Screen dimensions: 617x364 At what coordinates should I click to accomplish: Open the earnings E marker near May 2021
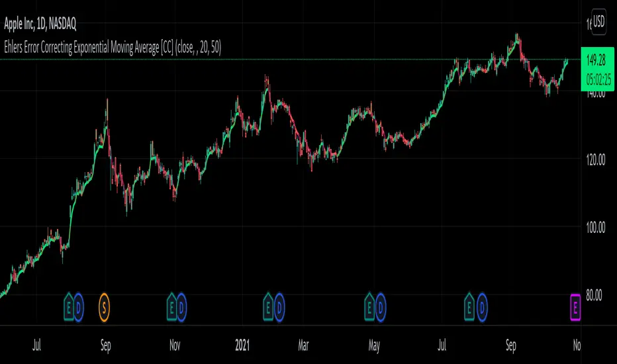pyautogui.click(x=369, y=307)
